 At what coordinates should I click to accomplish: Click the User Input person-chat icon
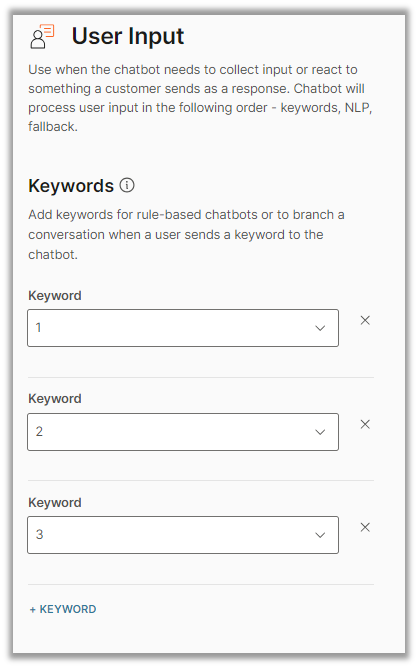[x=42, y=36]
